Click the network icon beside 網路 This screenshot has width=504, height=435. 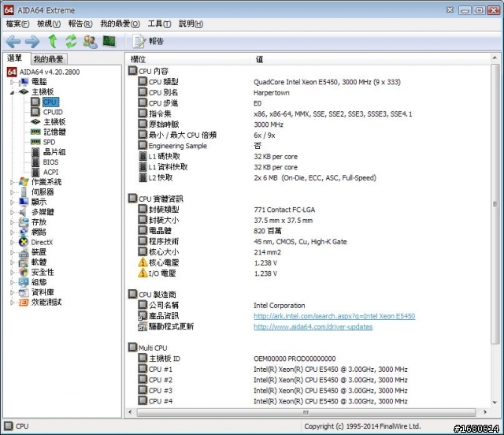tap(24, 232)
